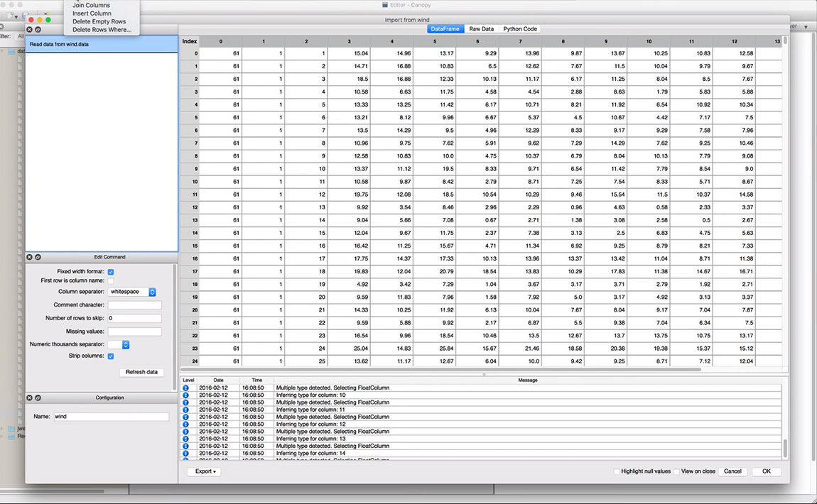Screen dimensions: 817x504
Task: Close the Configuration panel
Action: click(30, 398)
